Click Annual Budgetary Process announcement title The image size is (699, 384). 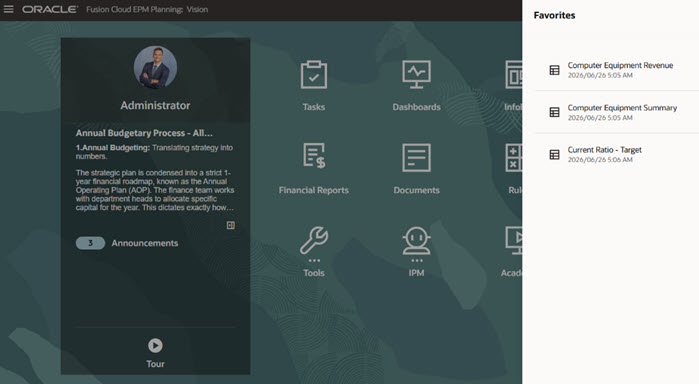[x=144, y=133]
